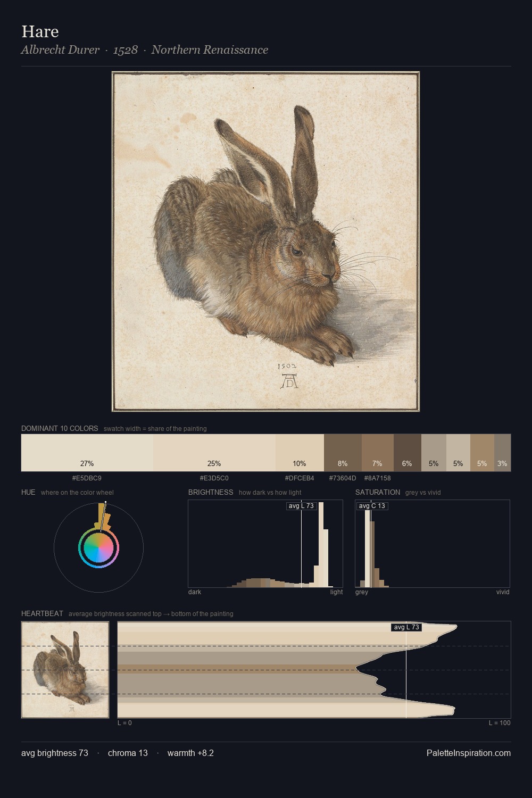
Task: Click the 25% color swatch #E3D5C0
Action: (214, 453)
